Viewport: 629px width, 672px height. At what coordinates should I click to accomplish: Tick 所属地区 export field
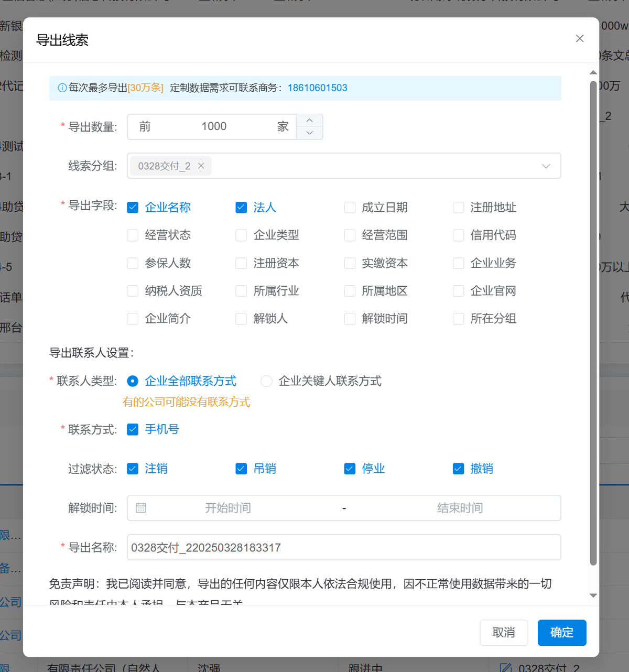[x=350, y=291]
